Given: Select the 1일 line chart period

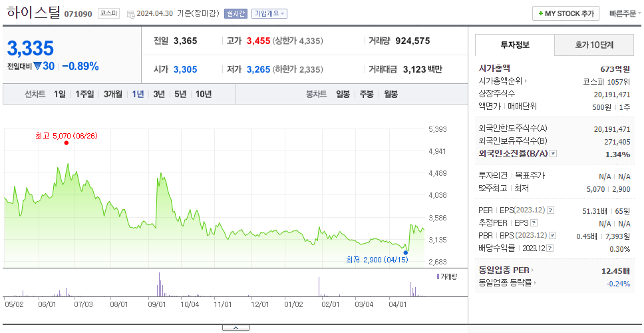Looking at the screenshot, I should pyautogui.click(x=60, y=94).
